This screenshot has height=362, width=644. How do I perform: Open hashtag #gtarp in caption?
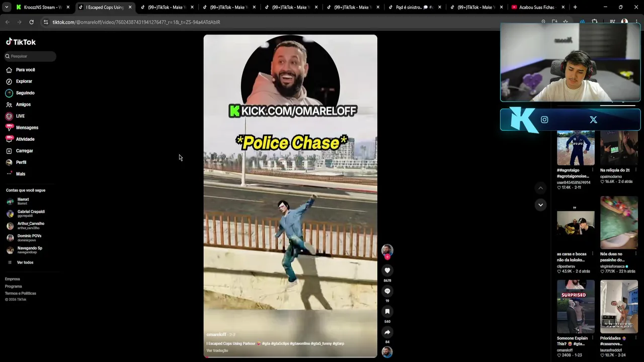pos(338,343)
